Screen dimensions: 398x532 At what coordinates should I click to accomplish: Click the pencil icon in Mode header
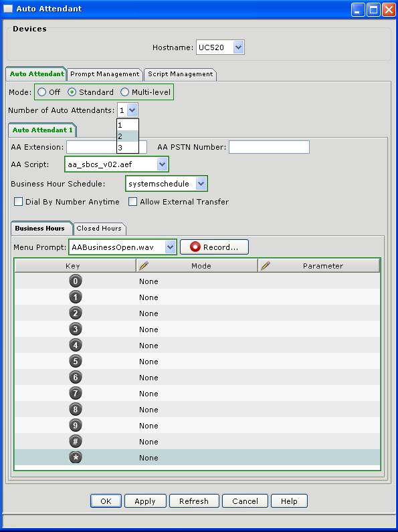click(144, 265)
